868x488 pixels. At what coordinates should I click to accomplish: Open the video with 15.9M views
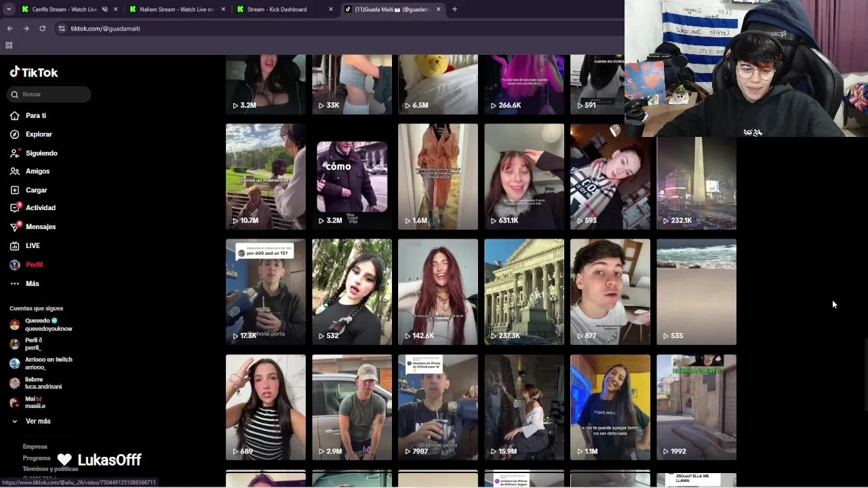tap(524, 407)
